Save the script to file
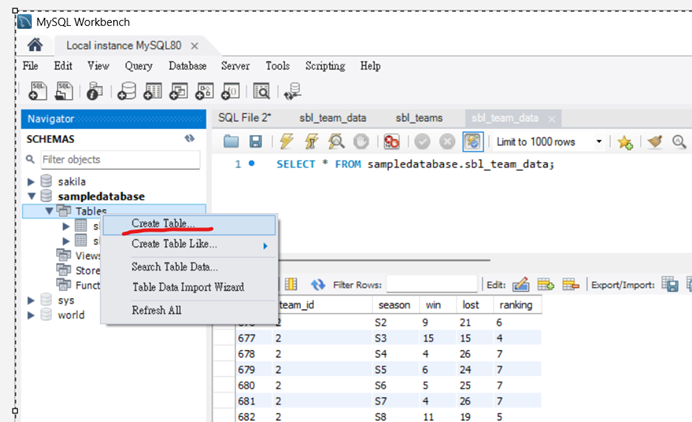This screenshot has width=692, height=422. (x=256, y=142)
